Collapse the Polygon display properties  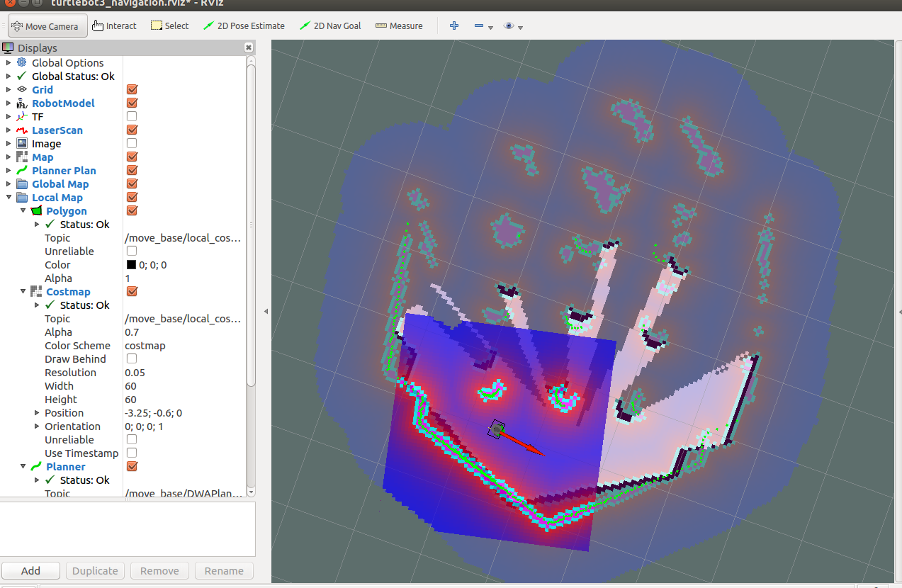23,210
